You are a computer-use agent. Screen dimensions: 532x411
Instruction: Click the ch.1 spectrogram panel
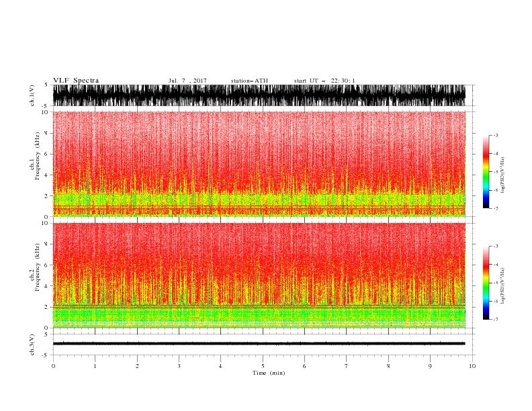[x=259, y=164]
